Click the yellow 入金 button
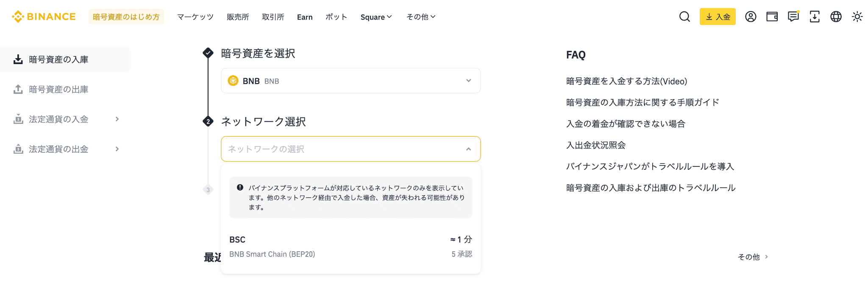 click(718, 17)
